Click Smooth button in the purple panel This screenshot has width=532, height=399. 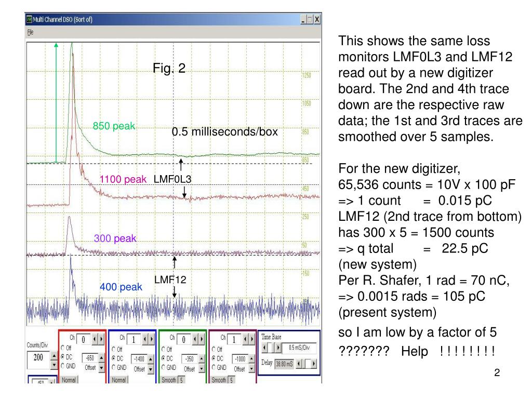[219, 380]
